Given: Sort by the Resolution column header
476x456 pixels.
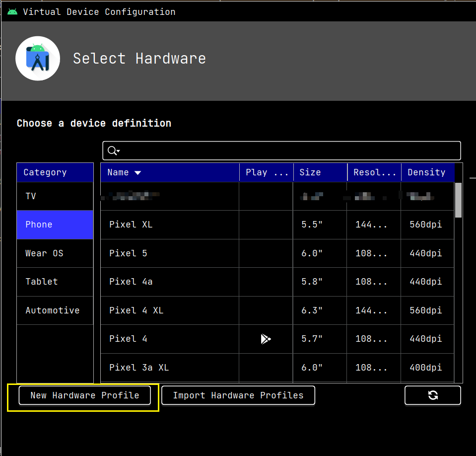Looking at the screenshot, I should pos(374,172).
